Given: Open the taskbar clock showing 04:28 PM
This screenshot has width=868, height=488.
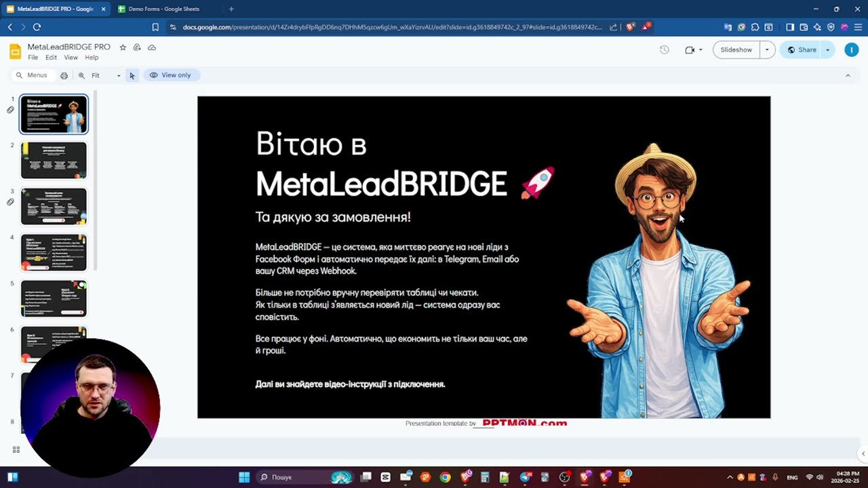Looking at the screenshot, I should 844,477.
